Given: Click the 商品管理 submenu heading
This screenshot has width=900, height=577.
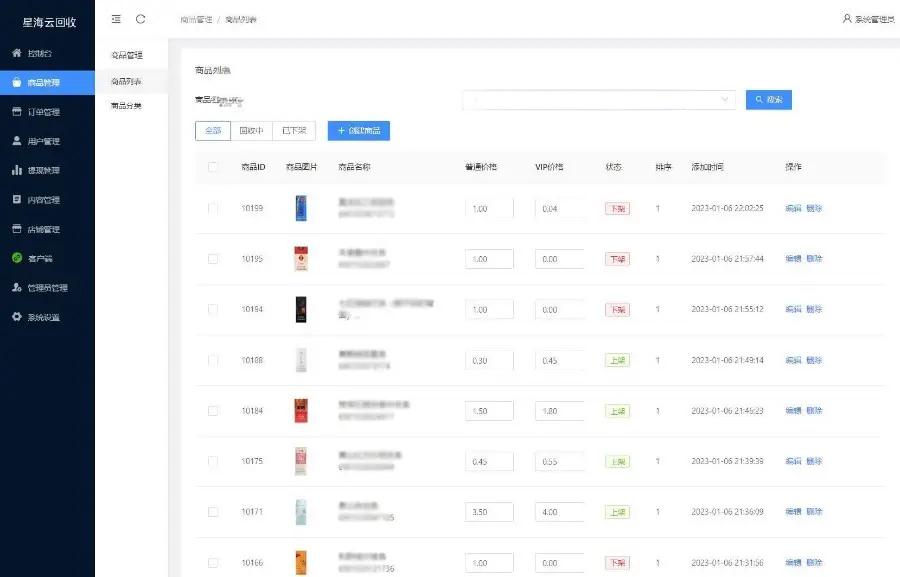Looking at the screenshot, I should coord(127,55).
